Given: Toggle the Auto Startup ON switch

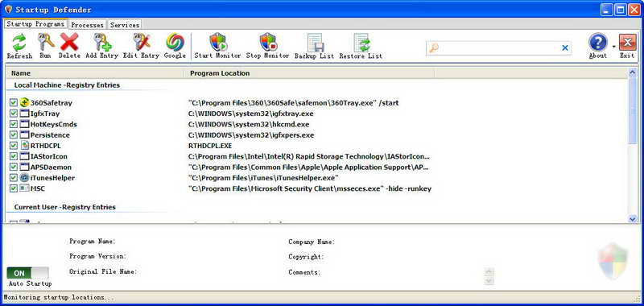Looking at the screenshot, I should [27, 273].
